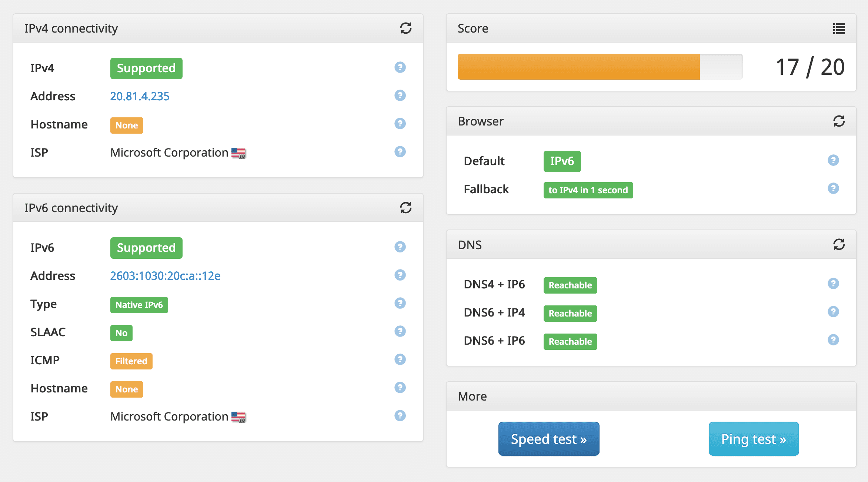Start the Speed test
The height and width of the screenshot is (482, 868).
[548, 439]
